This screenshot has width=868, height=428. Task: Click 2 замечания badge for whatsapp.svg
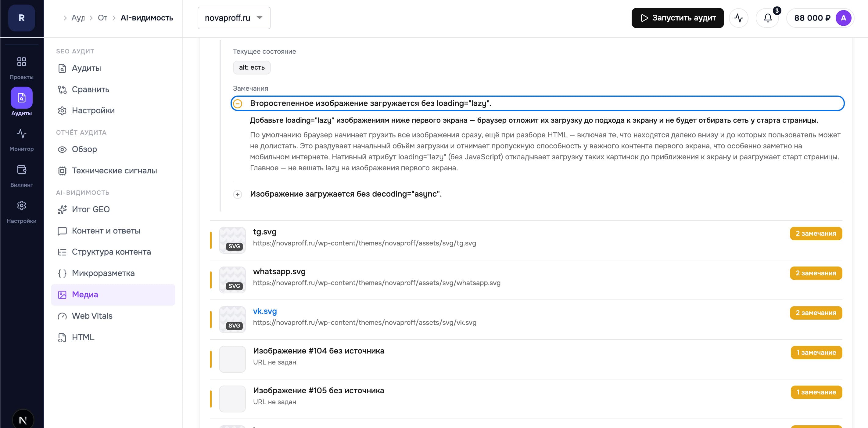(x=816, y=273)
